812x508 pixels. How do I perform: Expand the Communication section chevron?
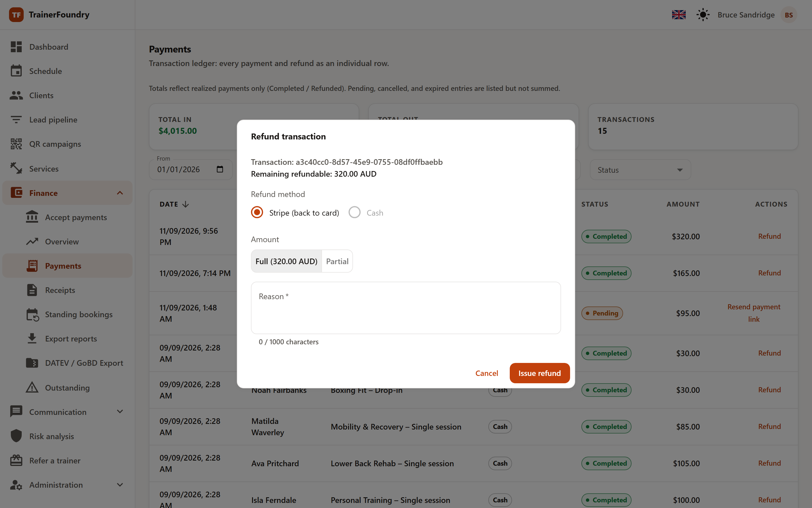pyautogui.click(x=120, y=411)
